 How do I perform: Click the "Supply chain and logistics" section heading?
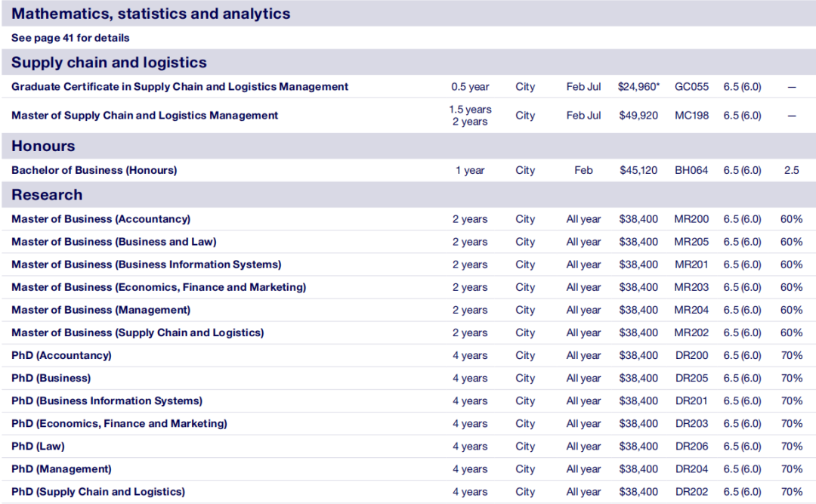point(110,63)
